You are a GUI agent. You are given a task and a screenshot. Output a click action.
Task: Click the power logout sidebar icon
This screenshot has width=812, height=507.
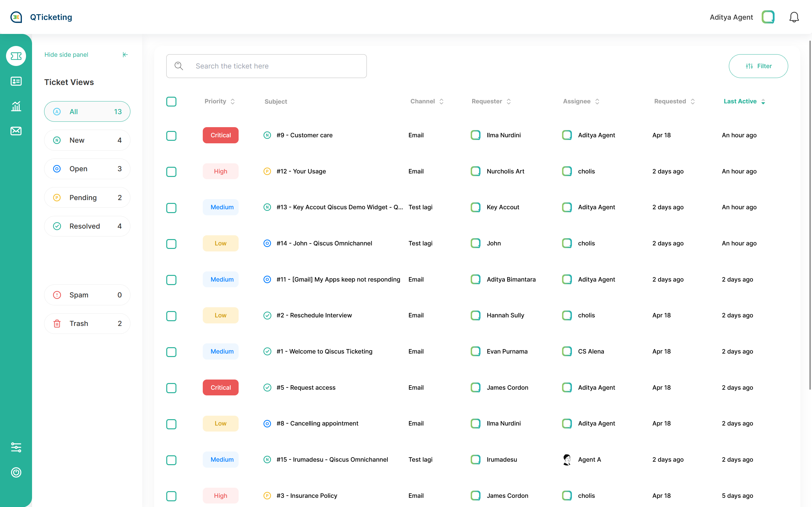coord(16,472)
